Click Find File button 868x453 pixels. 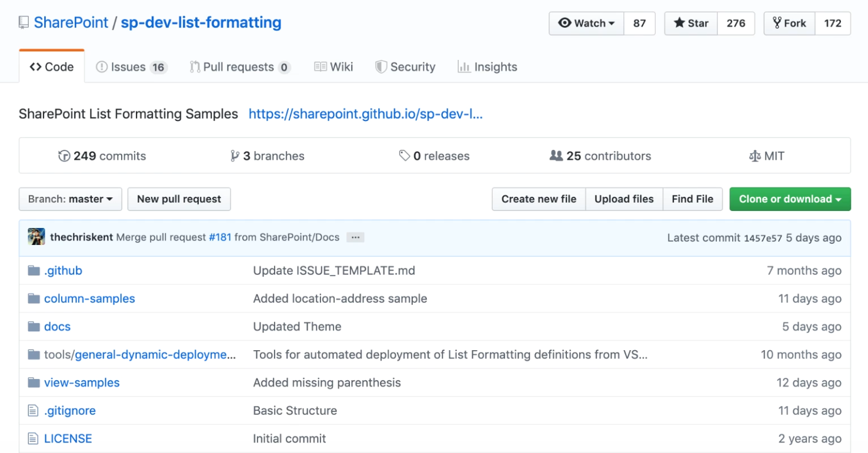tap(692, 199)
